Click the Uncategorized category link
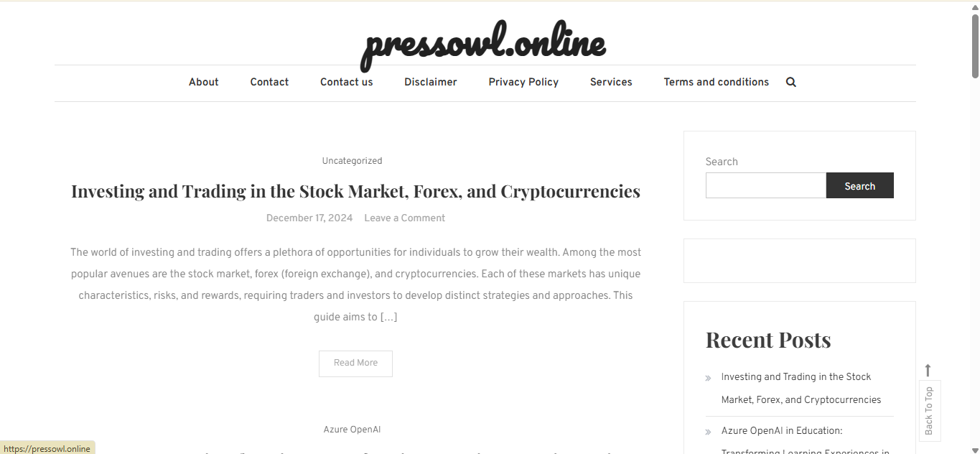 (352, 161)
